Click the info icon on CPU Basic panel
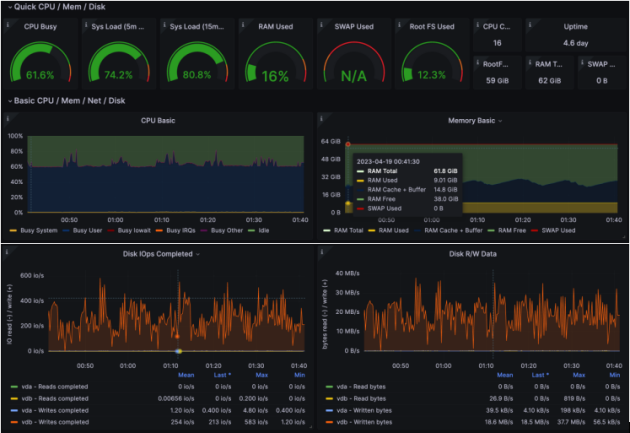 (x=10, y=118)
